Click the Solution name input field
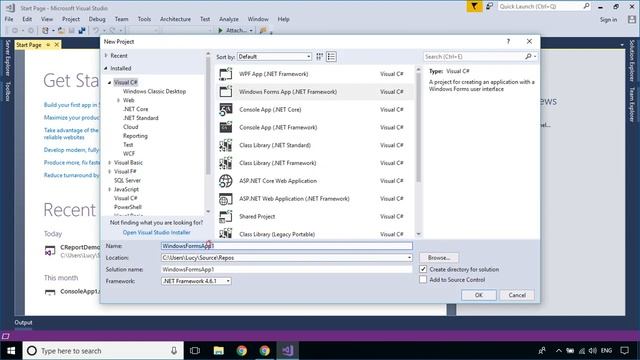This screenshot has width=640, height=360. pos(287,269)
